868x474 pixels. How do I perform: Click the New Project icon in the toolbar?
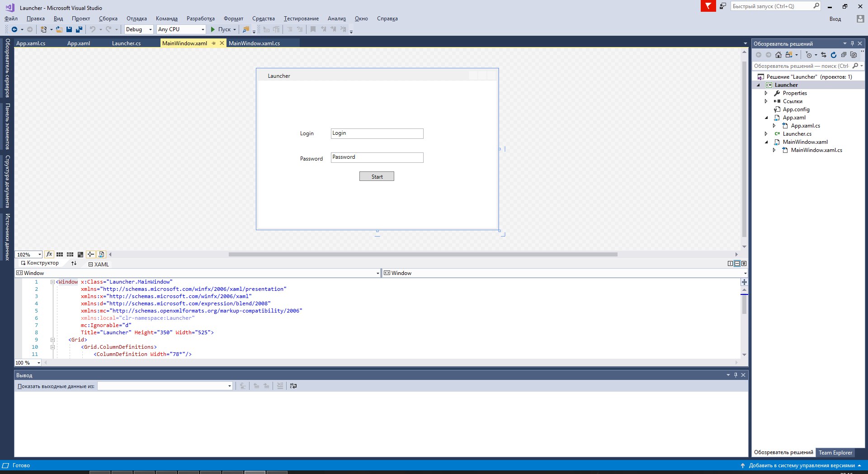pos(44,29)
